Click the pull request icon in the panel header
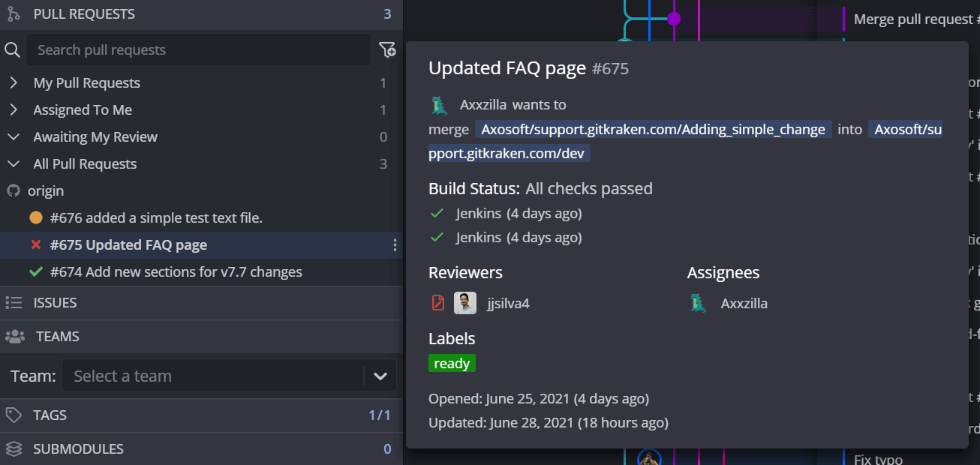Image resolution: width=980 pixels, height=465 pixels. point(13,13)
